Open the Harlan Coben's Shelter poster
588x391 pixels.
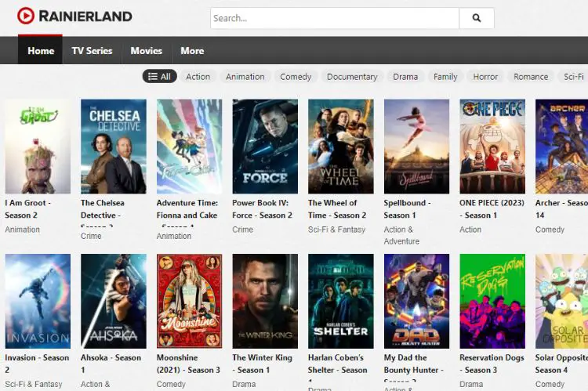pyautogui.click(x=341, y=301)
